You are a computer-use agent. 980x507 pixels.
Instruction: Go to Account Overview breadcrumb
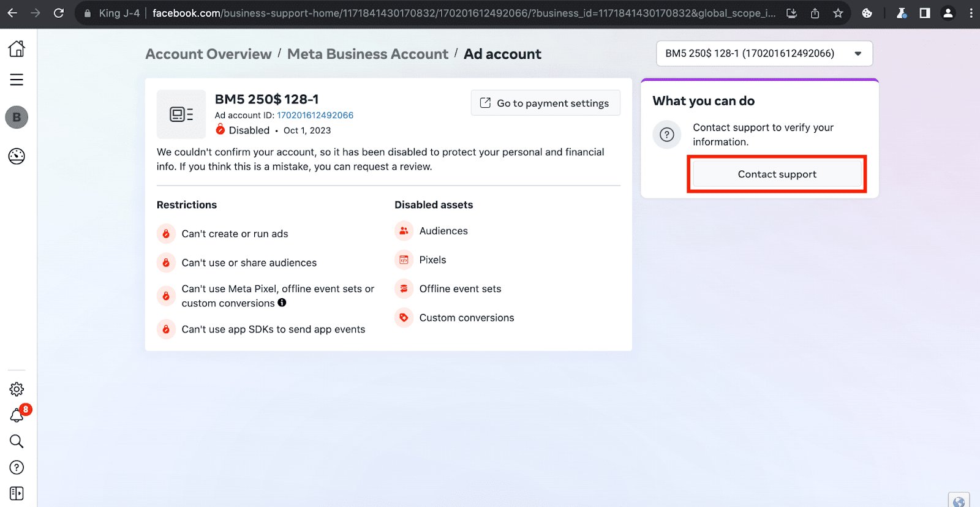pos(208,54)
